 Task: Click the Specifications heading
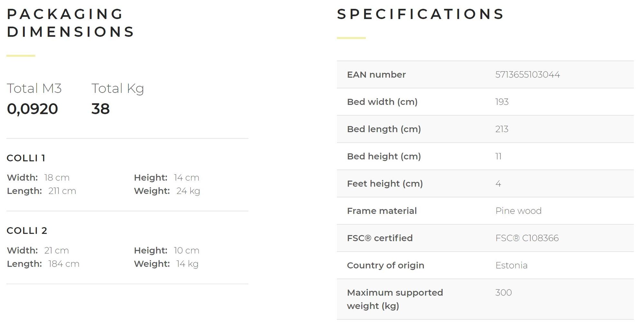420,14
